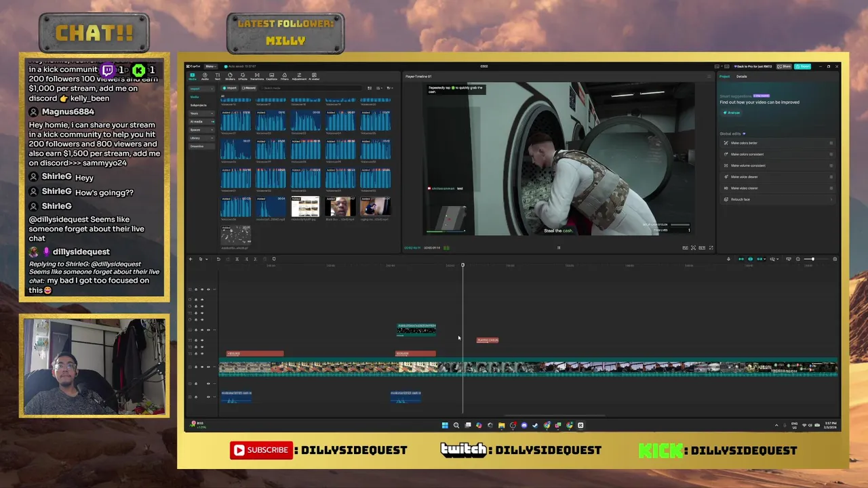The image size is (868, 488).
Task: Open the Effects tab
Action: pyautogui.click(x=243, y=77)
